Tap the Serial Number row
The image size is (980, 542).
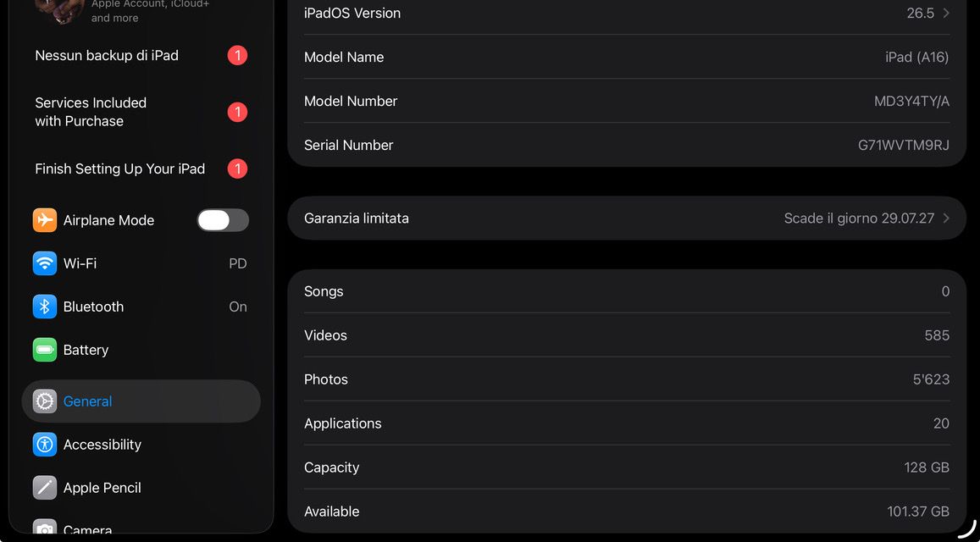[x=626, y=145]
